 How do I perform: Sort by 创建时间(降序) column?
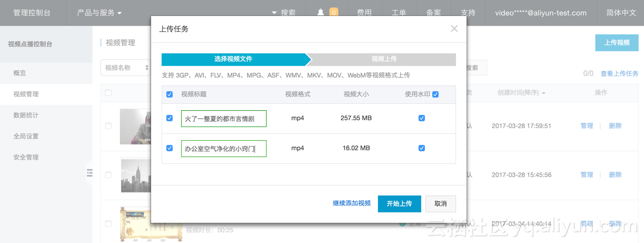pyautogui.click(x=522, y=93)
